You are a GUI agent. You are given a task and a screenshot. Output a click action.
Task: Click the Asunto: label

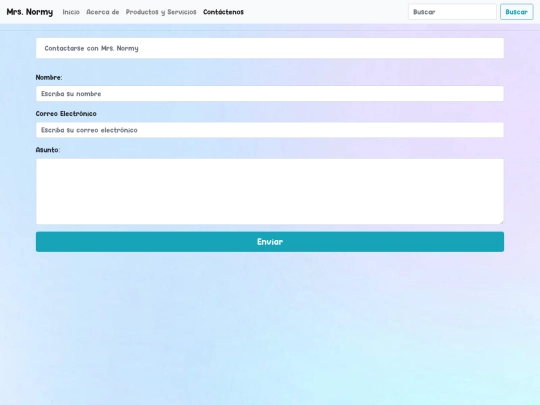[x=48, y=150]
